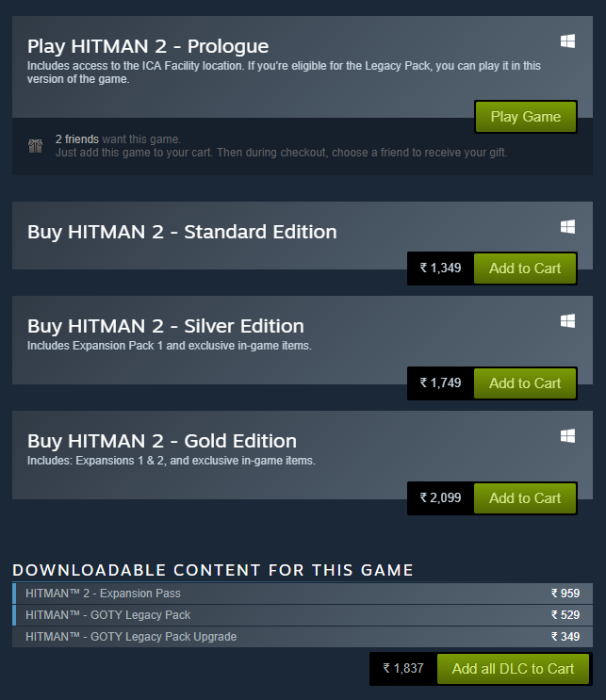Click Downloadable Content For This Game heading
Image resolution: width=606 pixels, height=700 pixels.
pos(213,570)
